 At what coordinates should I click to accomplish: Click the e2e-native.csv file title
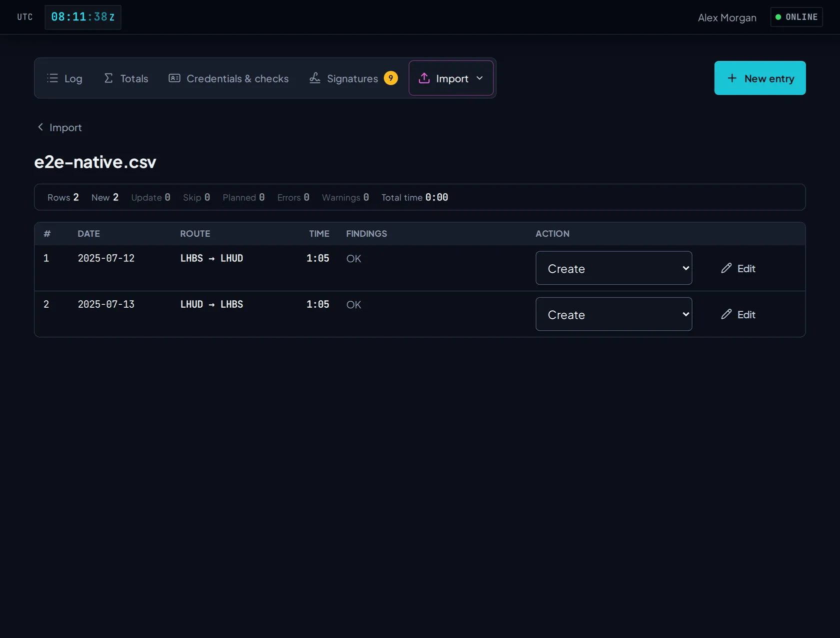95,162
